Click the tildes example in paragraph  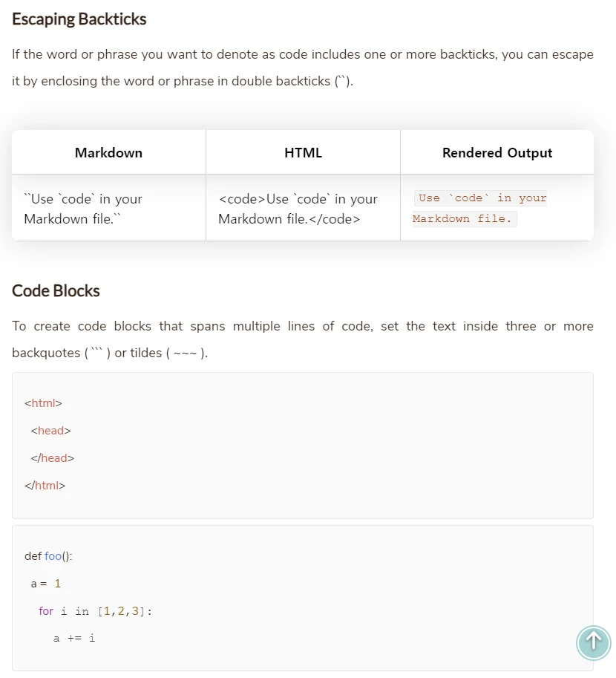coord(185,353)
